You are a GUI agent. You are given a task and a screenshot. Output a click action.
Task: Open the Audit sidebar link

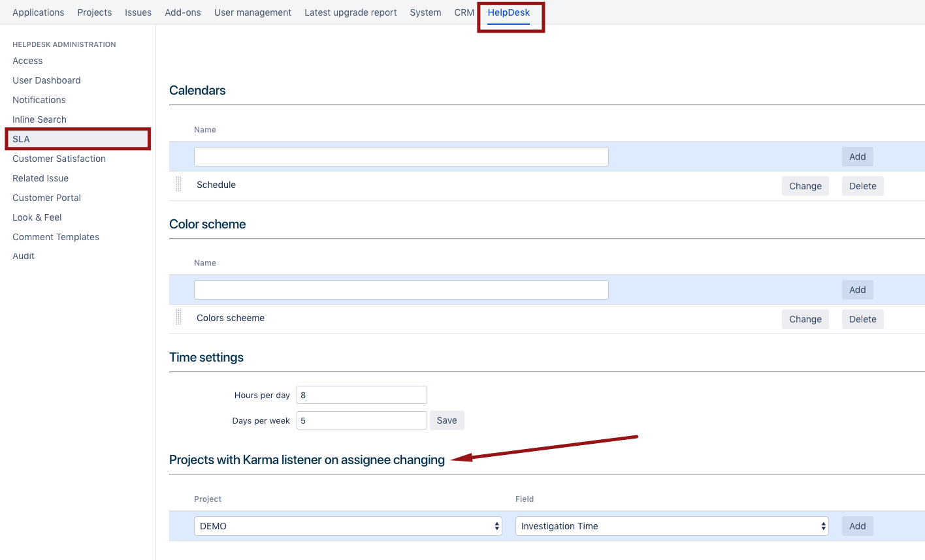point(24,256)
